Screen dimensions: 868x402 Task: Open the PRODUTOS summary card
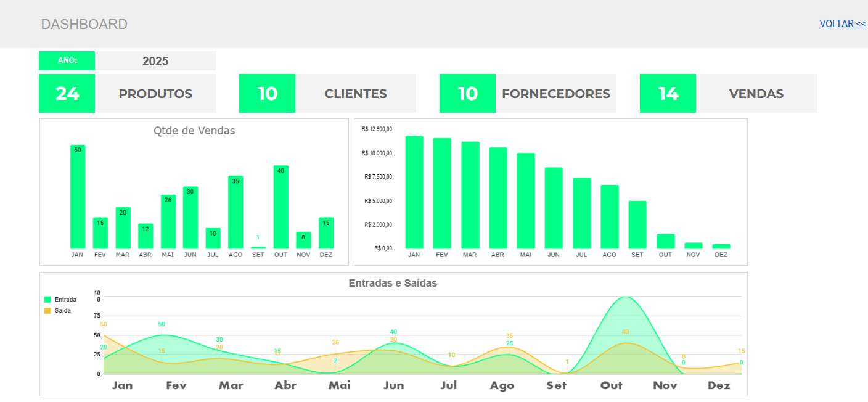click(x=155, y=94)
